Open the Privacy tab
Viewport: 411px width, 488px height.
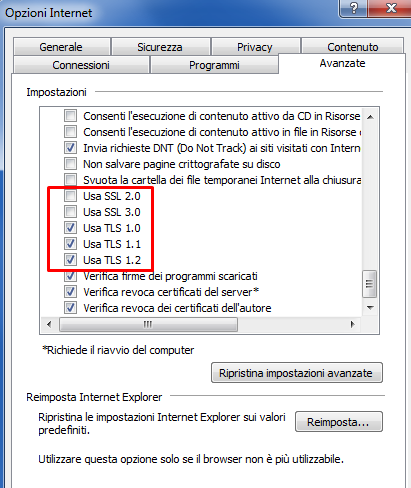[255, 47]
